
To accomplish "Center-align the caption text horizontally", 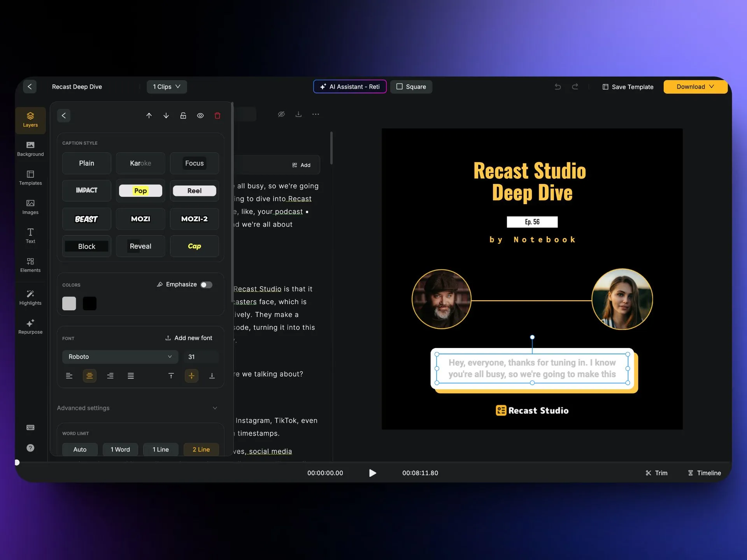I will point(89,376).
